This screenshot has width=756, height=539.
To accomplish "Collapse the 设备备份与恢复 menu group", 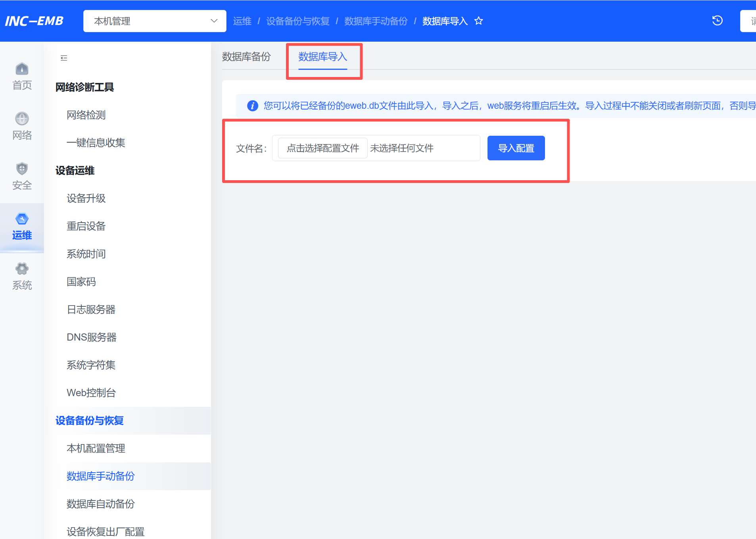I will [x=90, y=421].
